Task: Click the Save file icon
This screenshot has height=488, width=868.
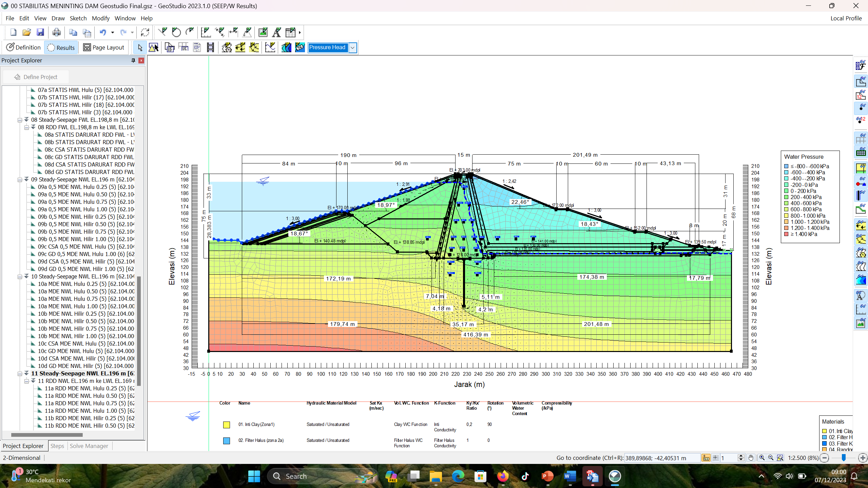Action: [40, 32]
